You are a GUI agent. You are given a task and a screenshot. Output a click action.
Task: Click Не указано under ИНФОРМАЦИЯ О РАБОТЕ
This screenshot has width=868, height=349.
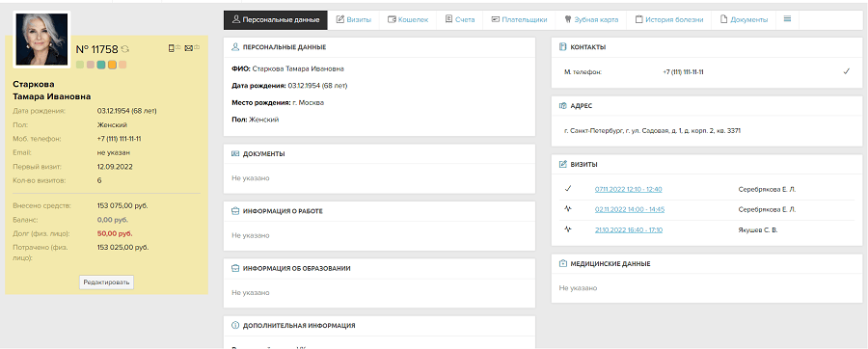click(250, 235)
